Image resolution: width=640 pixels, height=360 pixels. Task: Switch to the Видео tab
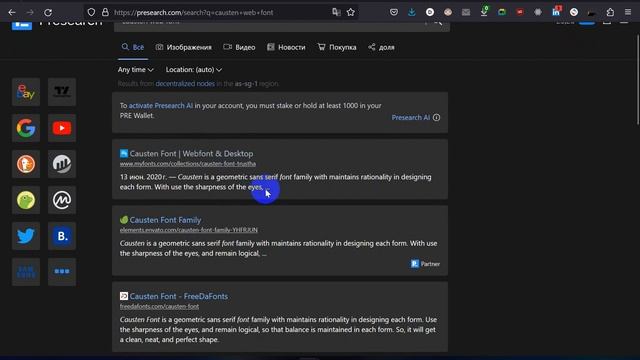point(239,47)
